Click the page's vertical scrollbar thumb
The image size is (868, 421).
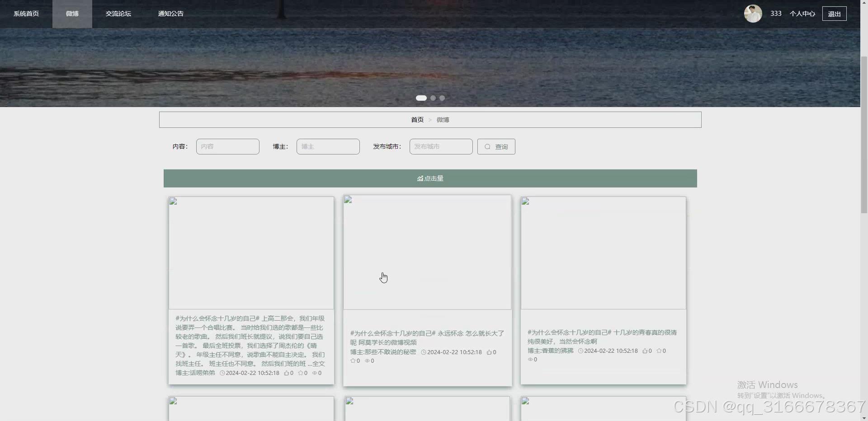864,135
